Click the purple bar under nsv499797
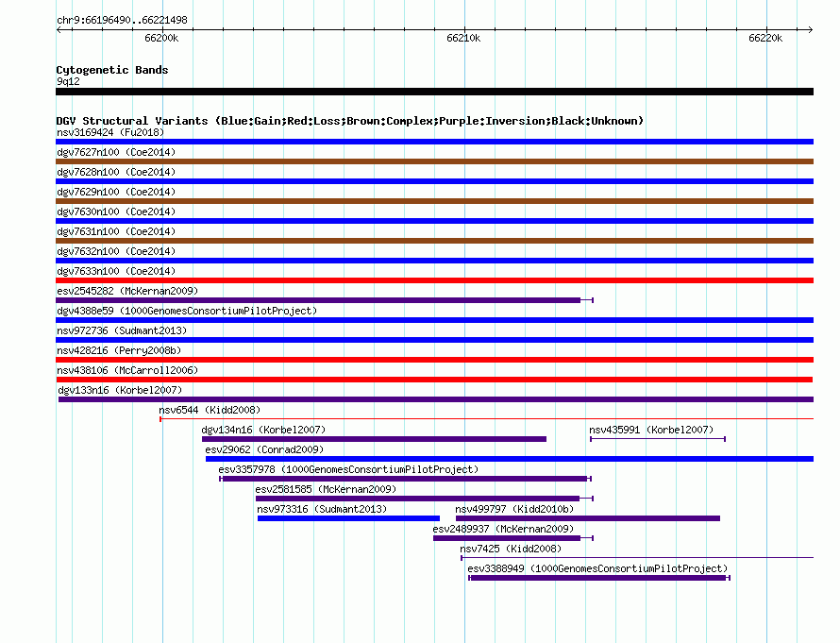The width and height of the screenshot is (840, 643). click(x=588, y=518)
